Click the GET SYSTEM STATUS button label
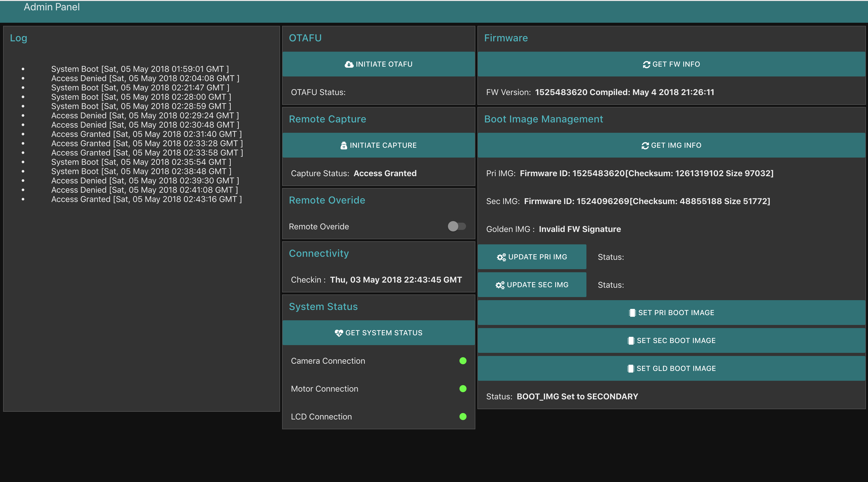The width and height of the screenshot is (868, 482). pyautogui.click(x=384, y=333)
